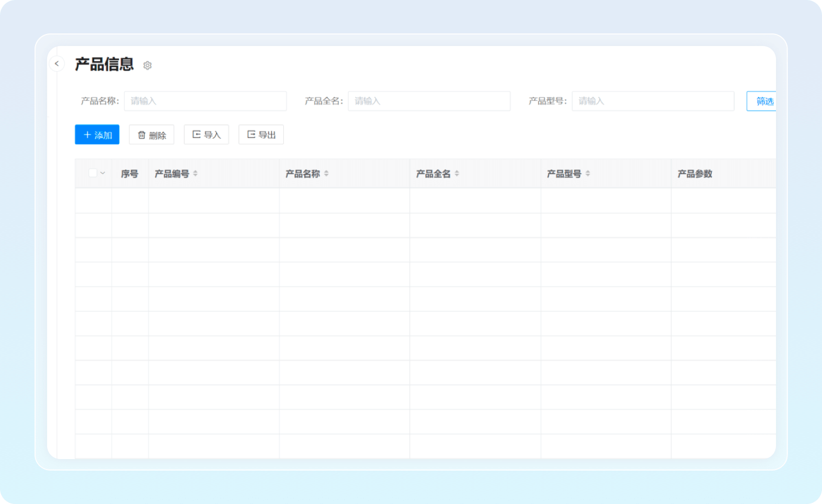Click the 序号 column header
Screen dimensions: 822x504
pos(129,174)
